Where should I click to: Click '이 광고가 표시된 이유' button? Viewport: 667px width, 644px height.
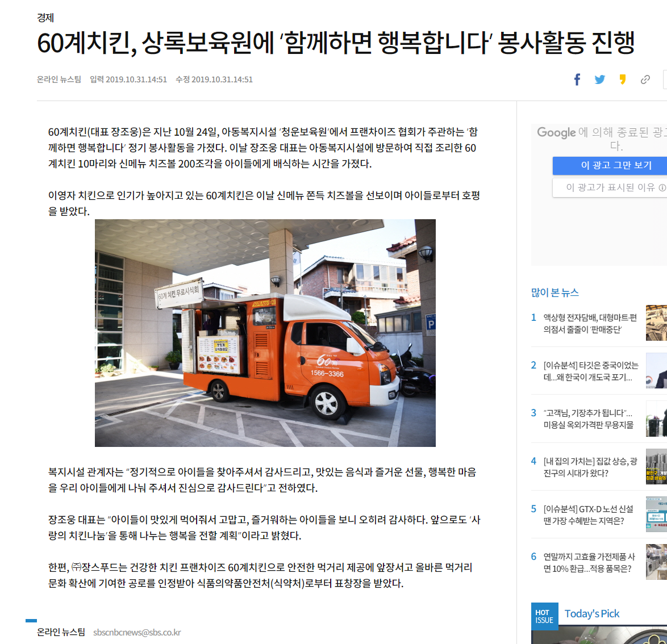point(610,187)
